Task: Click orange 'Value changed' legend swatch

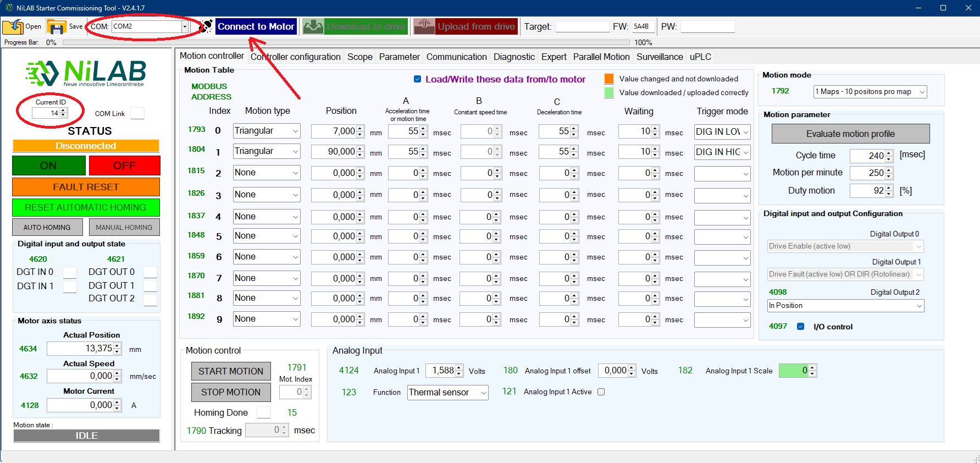Action: (x=609, y=79)
